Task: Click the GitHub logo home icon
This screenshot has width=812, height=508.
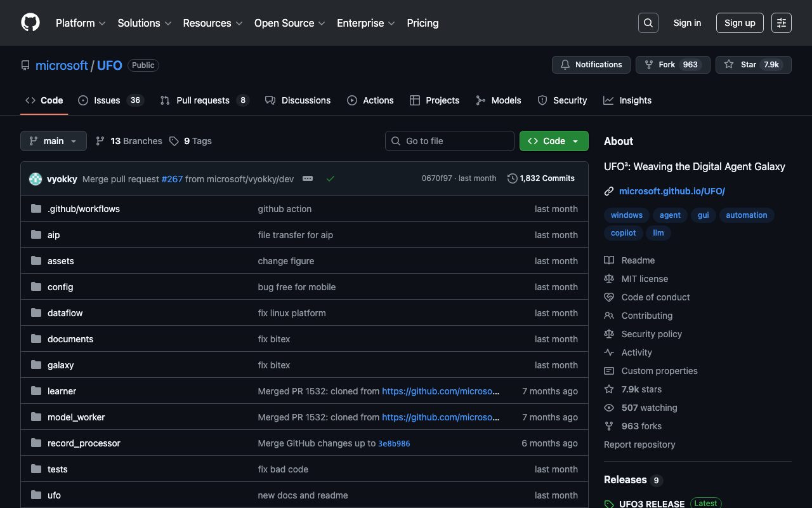Action: point(30,23)
